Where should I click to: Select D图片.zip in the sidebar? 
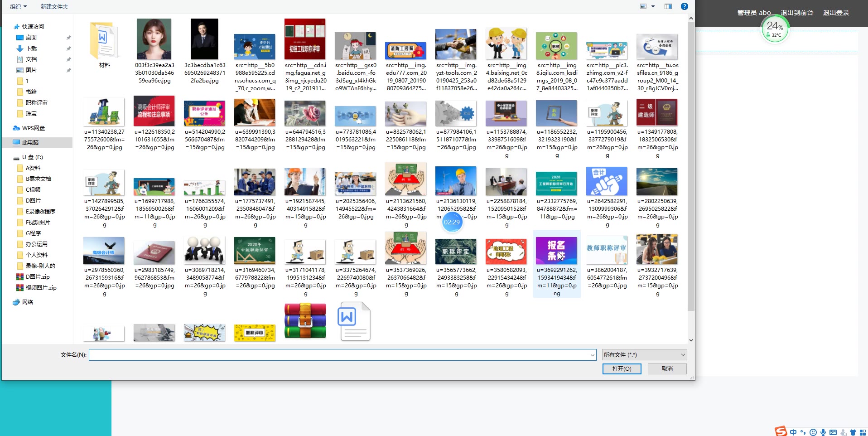point(37,277)
